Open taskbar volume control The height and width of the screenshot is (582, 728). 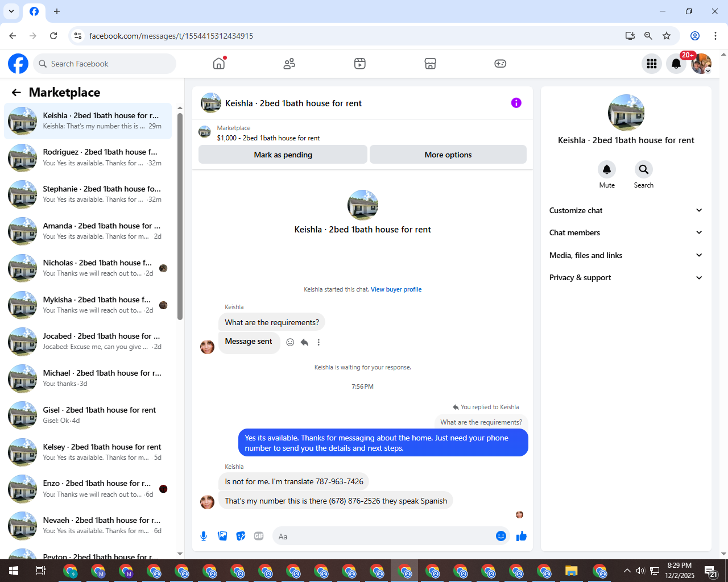(640, 571)
